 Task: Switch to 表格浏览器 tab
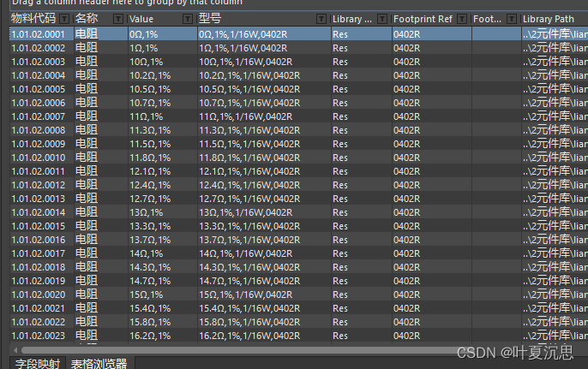99,364
